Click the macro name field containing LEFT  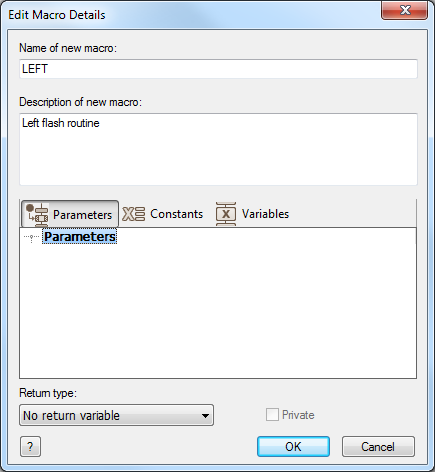pos(218,69)
